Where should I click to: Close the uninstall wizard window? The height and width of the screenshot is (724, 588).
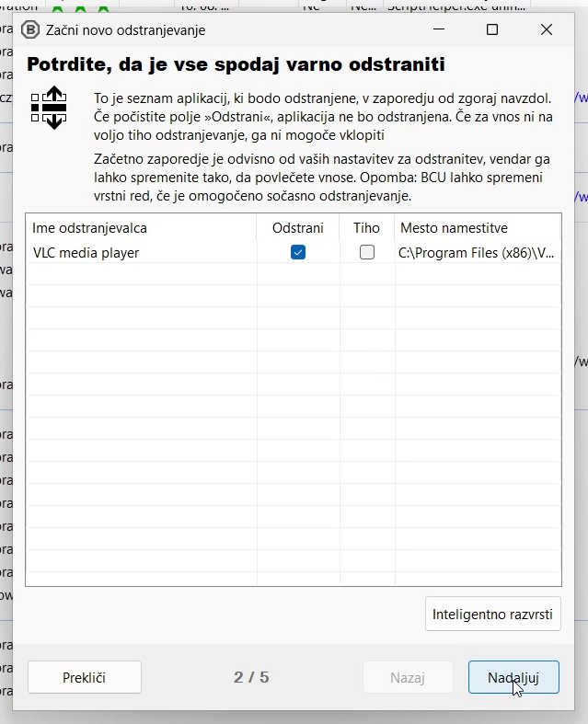(546, 29)
